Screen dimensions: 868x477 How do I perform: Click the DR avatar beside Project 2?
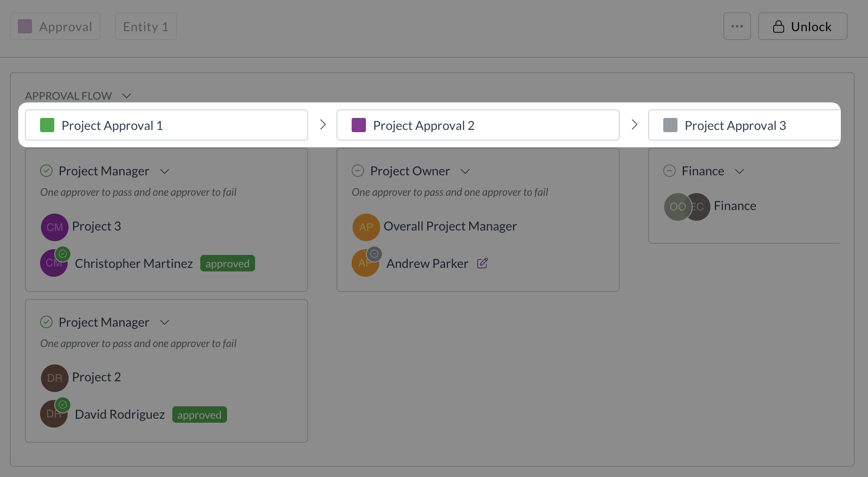pyautogui.click(x=55, y=378)
